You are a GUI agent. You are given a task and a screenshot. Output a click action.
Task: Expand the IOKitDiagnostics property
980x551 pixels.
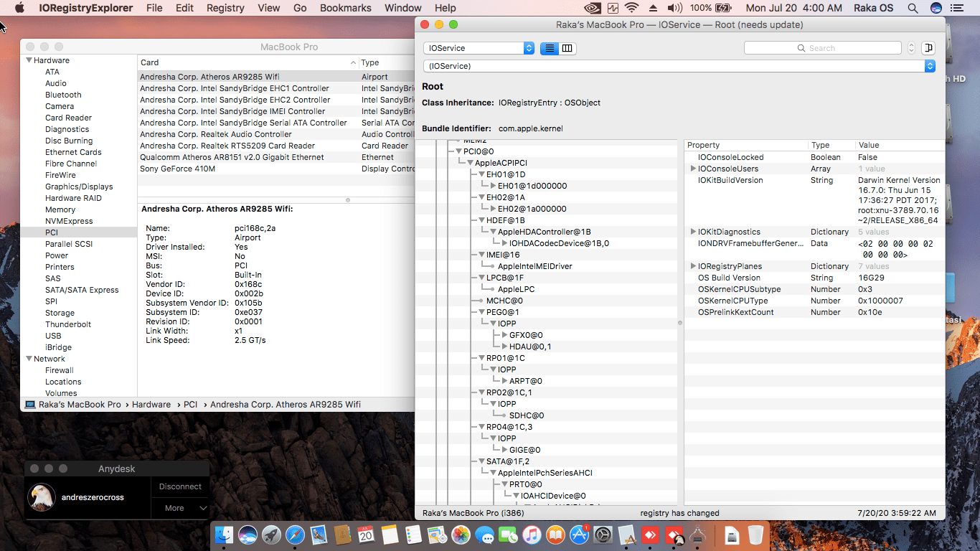coord(693,232)
